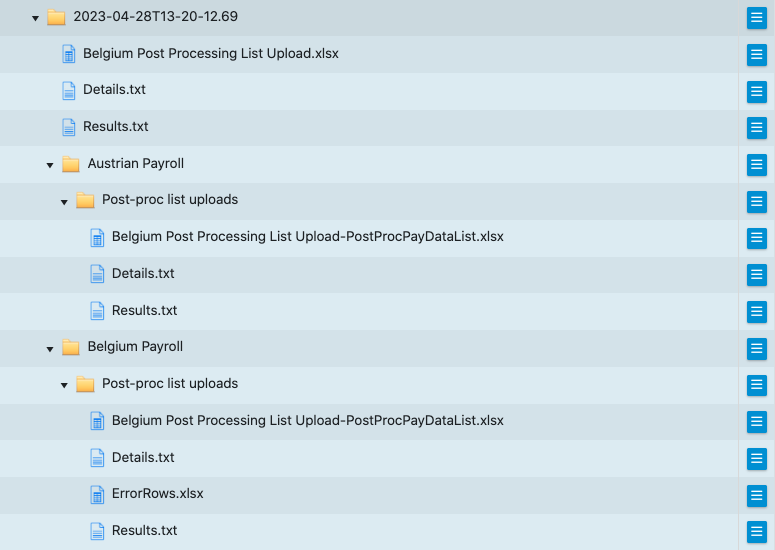Image resolution: width=775 pixels, height=550 pixels.
Task: Click the 2023-04-28T13-20-12.69 folder icon
Action: coord(56,17)
